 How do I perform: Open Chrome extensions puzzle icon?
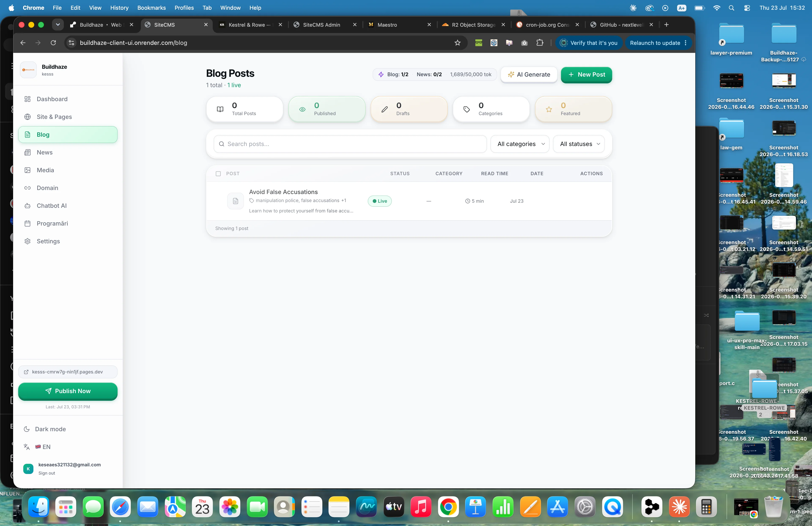[x=539, y=43]
